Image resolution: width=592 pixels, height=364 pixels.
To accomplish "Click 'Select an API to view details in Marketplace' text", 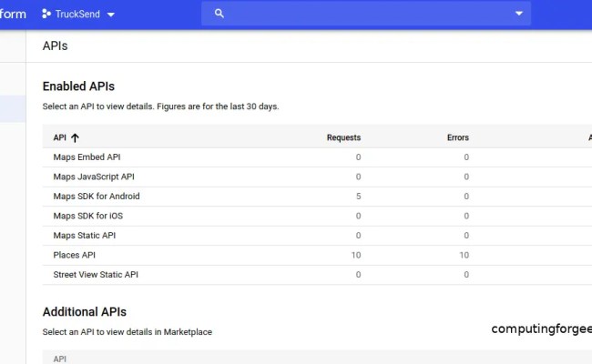I will pyautogui.click(x=128, y=332).
